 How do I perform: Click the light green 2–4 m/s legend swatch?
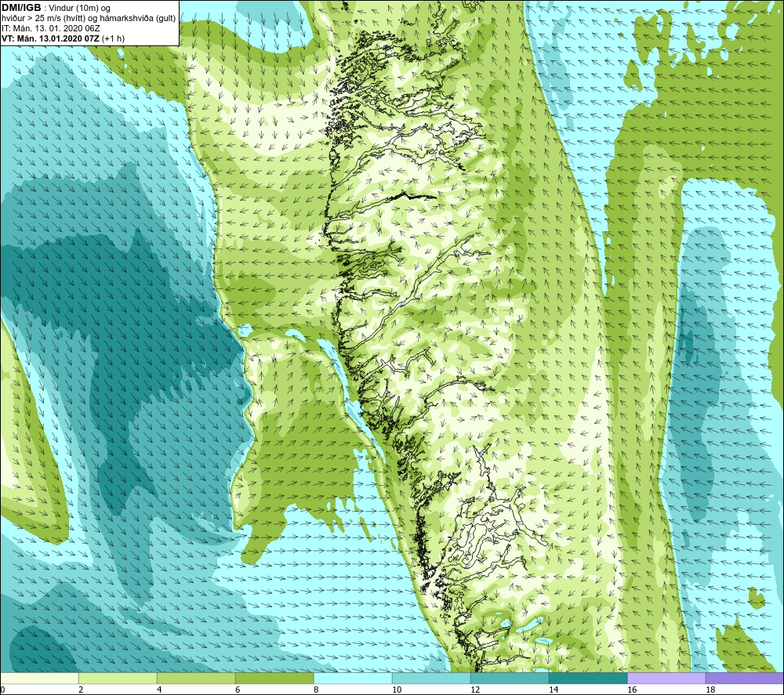pos(118,678)
